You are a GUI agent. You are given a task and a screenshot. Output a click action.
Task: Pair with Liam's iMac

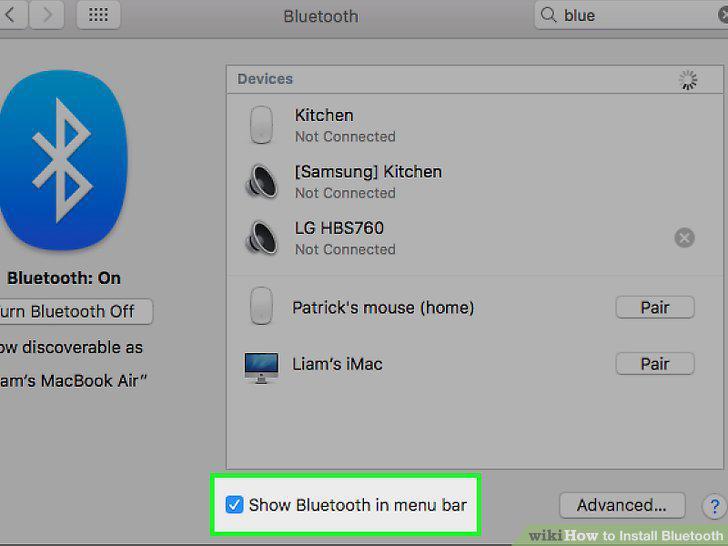tap(655, 364)
